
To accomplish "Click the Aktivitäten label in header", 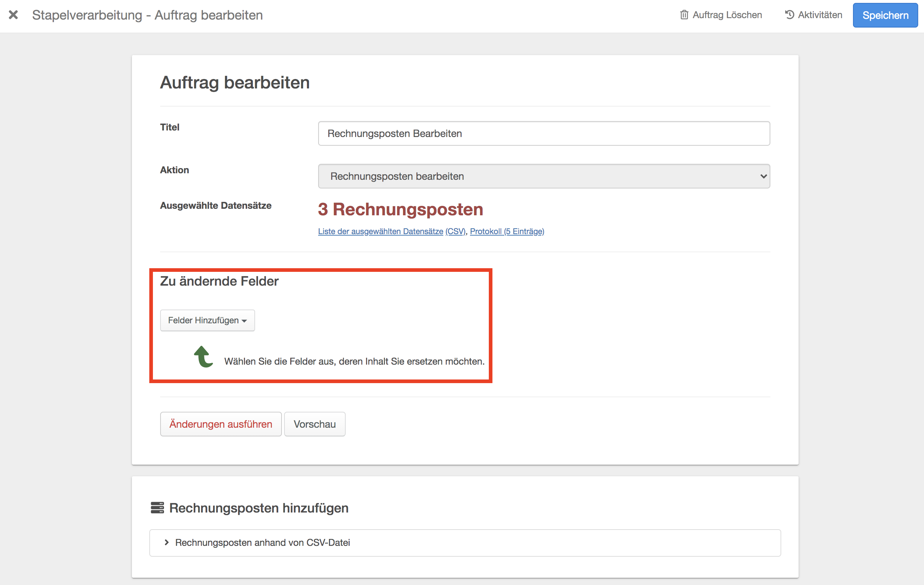I will (x=820, y=15).
